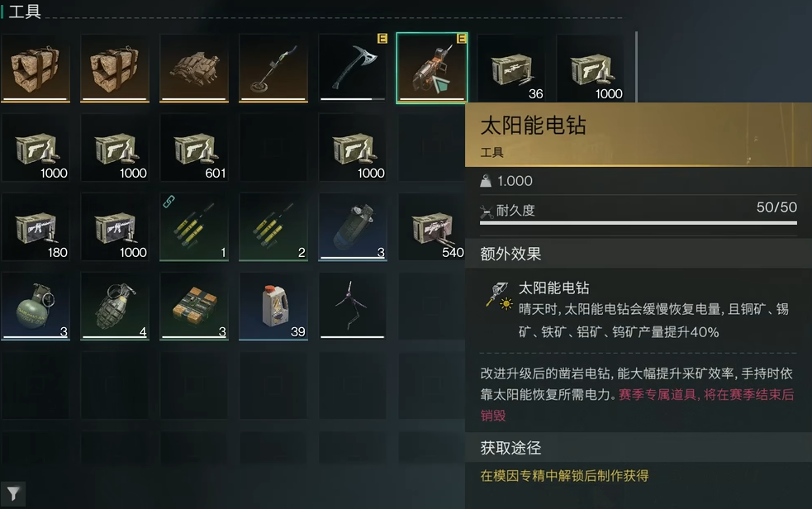
Task: Click the ammo box with 540 rounds
Action: point(432,226)
